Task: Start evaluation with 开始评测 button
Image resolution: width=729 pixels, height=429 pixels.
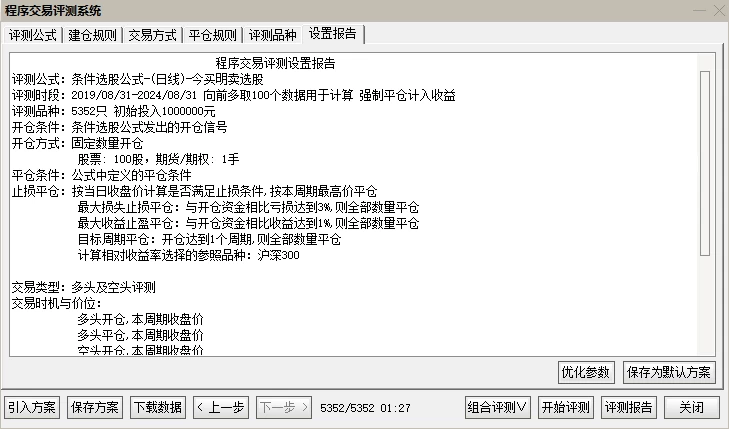Action: click(x=566, y=408)
